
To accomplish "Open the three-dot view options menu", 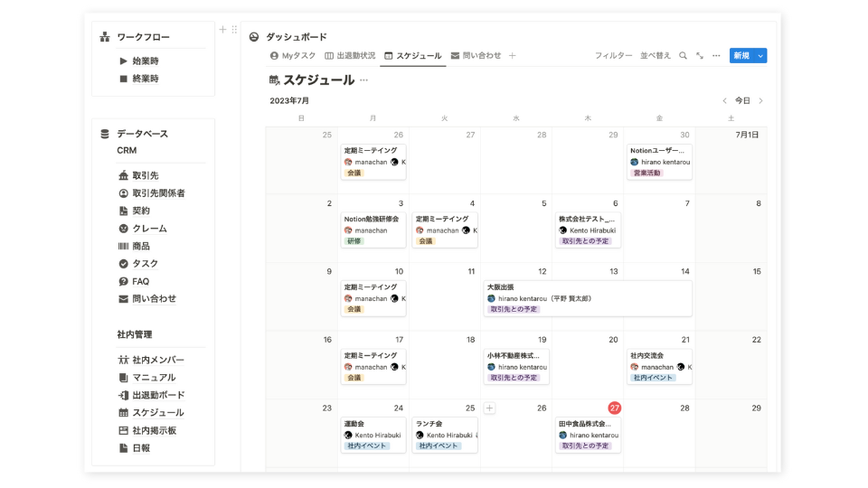I will pyautogui.click(x=716, y=56).
